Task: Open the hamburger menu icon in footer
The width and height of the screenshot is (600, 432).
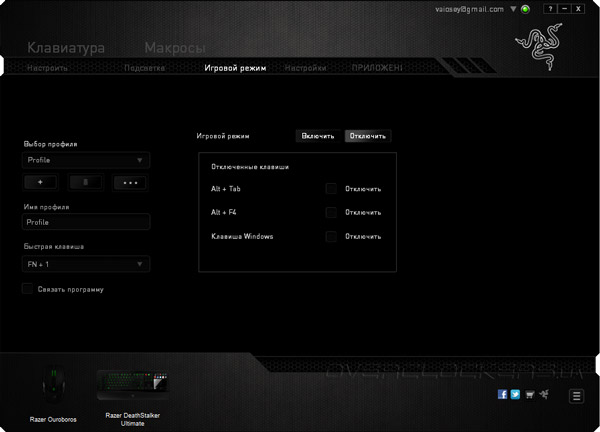Action: point(576,396)
